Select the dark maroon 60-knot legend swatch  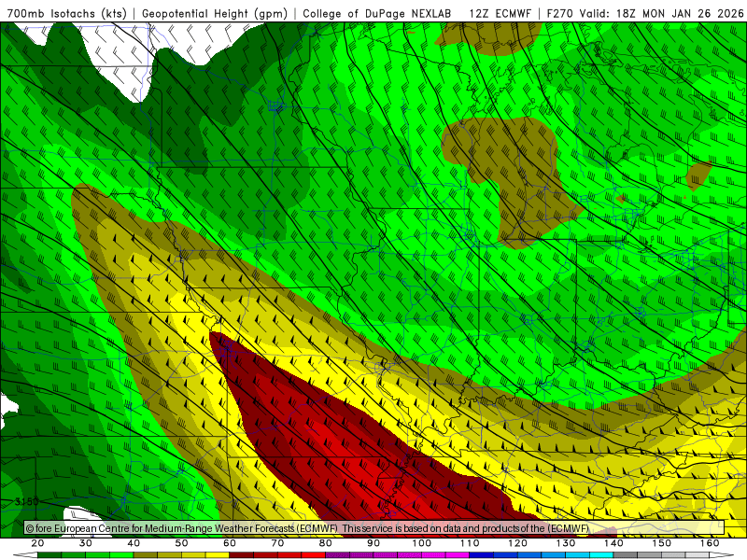click(242, 555)
